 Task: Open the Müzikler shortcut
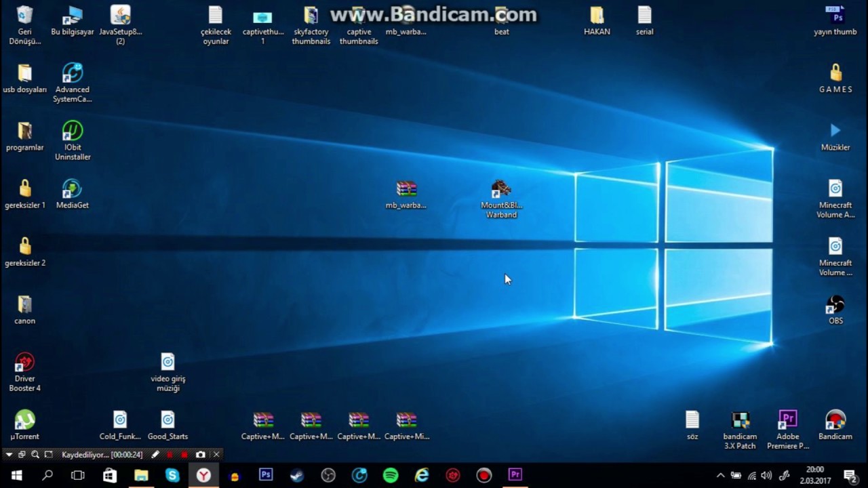click(835, 136)
